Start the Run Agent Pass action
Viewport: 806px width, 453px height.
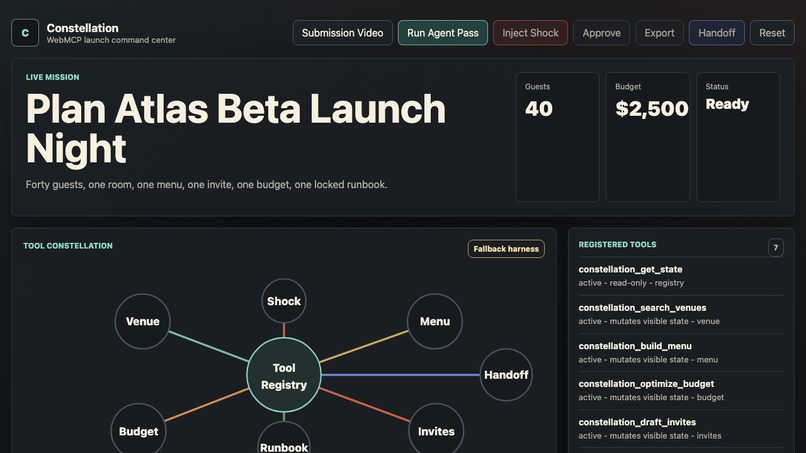(443, 33)
